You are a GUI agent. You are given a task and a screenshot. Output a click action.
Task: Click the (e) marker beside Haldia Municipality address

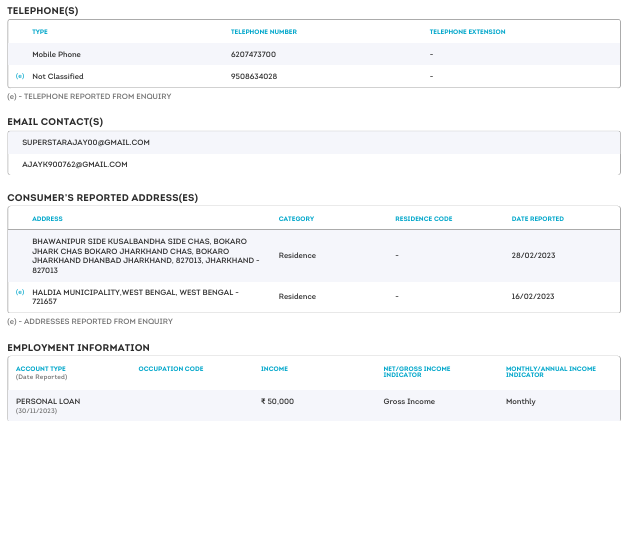pos(20,292)
